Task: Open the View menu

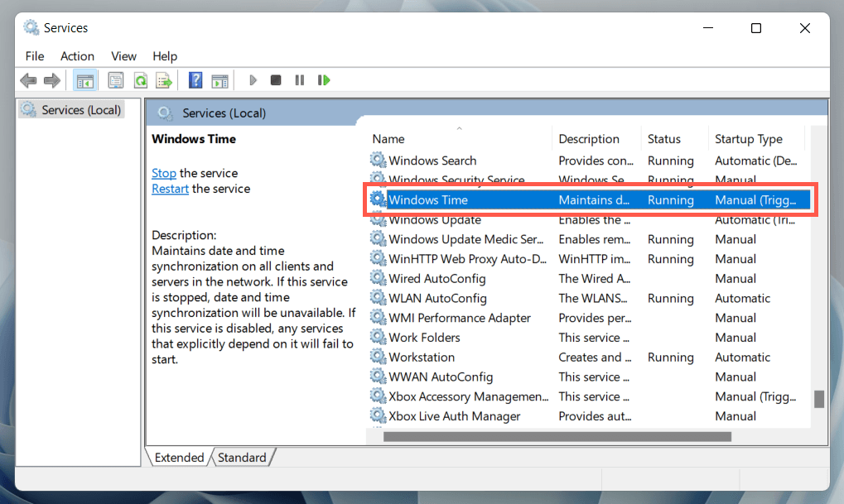Action: click(x=123, y=56)
